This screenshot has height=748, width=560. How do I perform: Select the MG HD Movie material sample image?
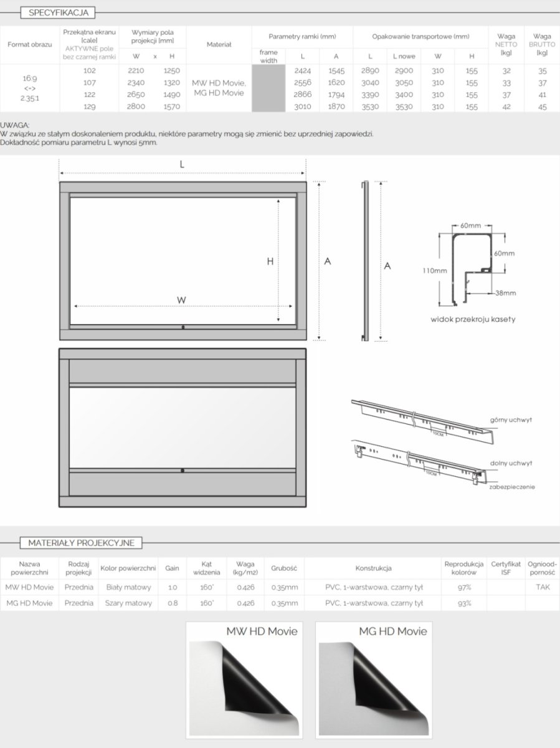click(373, 679)
